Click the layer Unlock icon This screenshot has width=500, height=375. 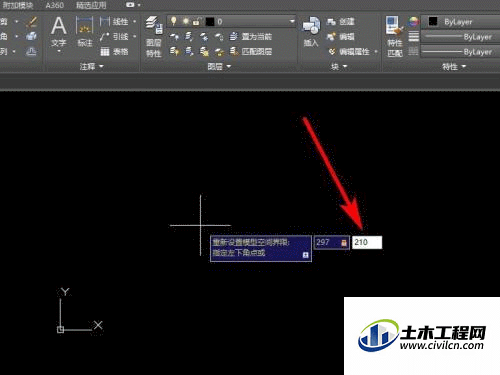pyautogui.click(x=219, y=51)
